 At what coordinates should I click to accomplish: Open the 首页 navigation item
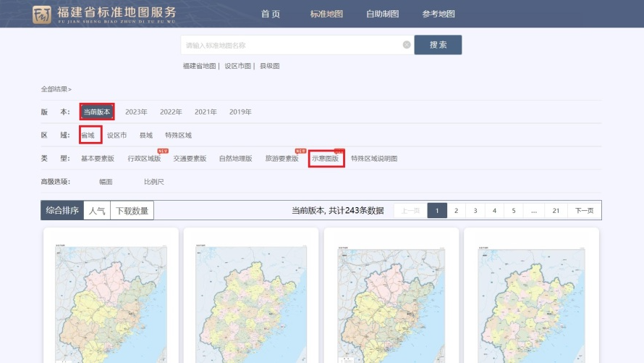point(271,14)
